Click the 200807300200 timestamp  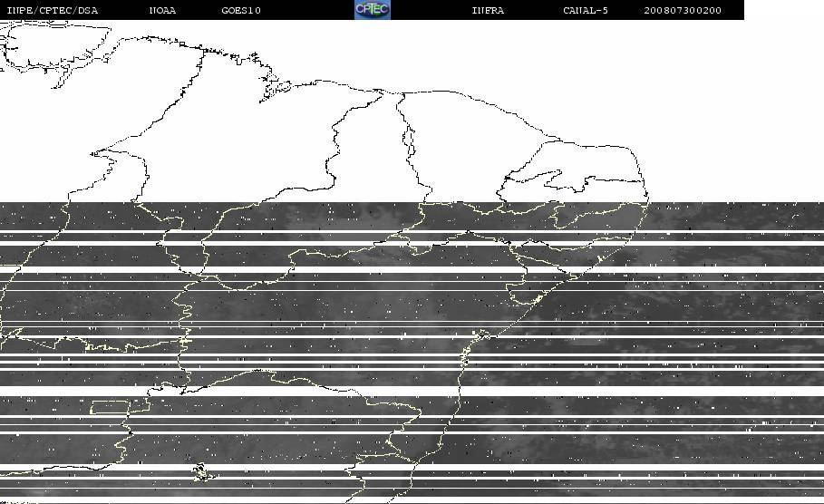click(683, 11)
